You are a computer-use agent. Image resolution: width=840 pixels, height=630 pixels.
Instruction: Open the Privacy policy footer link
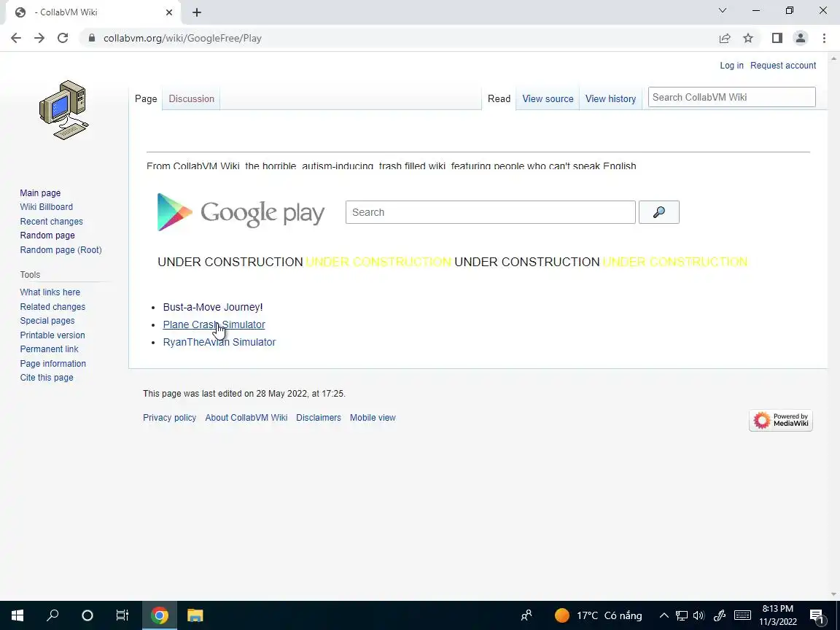coord(169,418)
